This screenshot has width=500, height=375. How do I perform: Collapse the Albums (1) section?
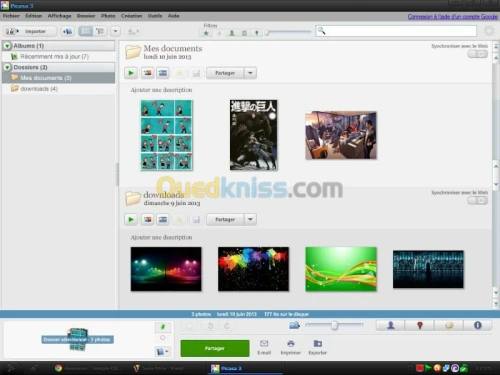click(7, 46)
